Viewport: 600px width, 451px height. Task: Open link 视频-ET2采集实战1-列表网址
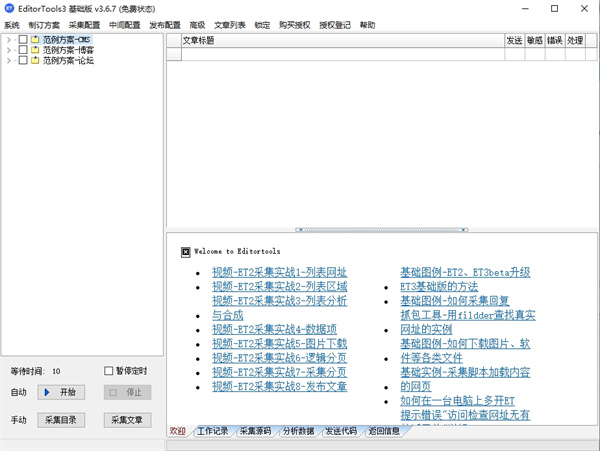coord(280,272)
